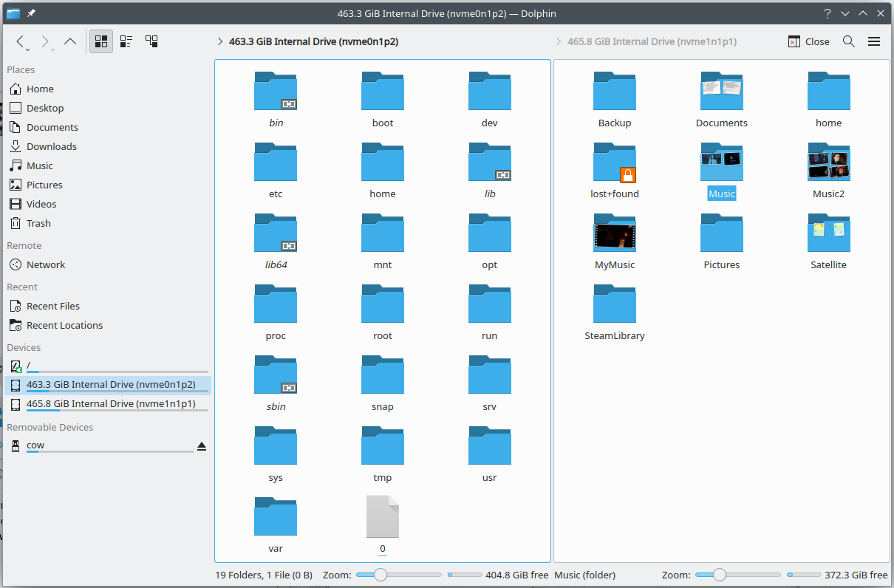Switch to Compact view mode

[x=126, y=41]
